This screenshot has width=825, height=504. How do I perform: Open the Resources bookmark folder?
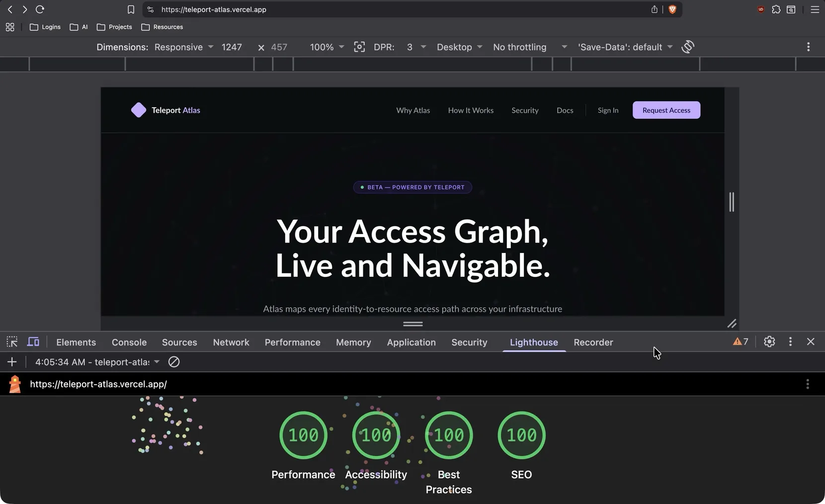coord(162,27)
